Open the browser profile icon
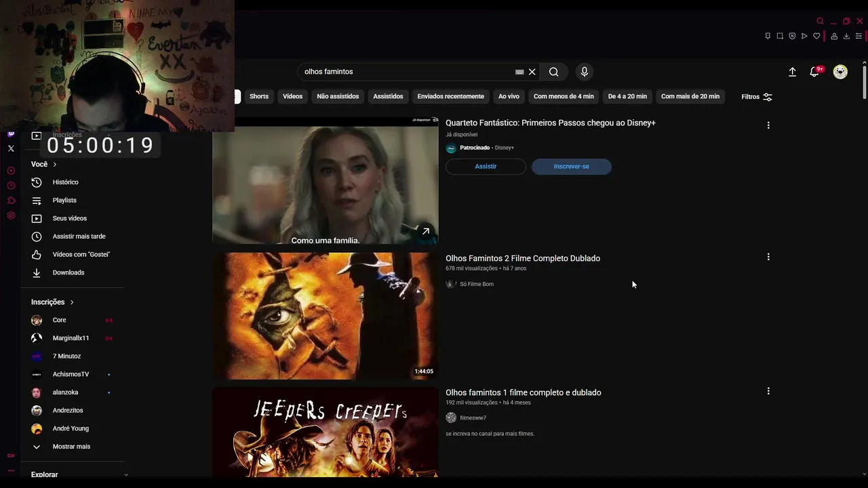This screenshot has height=488, width=868. (x=834, y=36)
